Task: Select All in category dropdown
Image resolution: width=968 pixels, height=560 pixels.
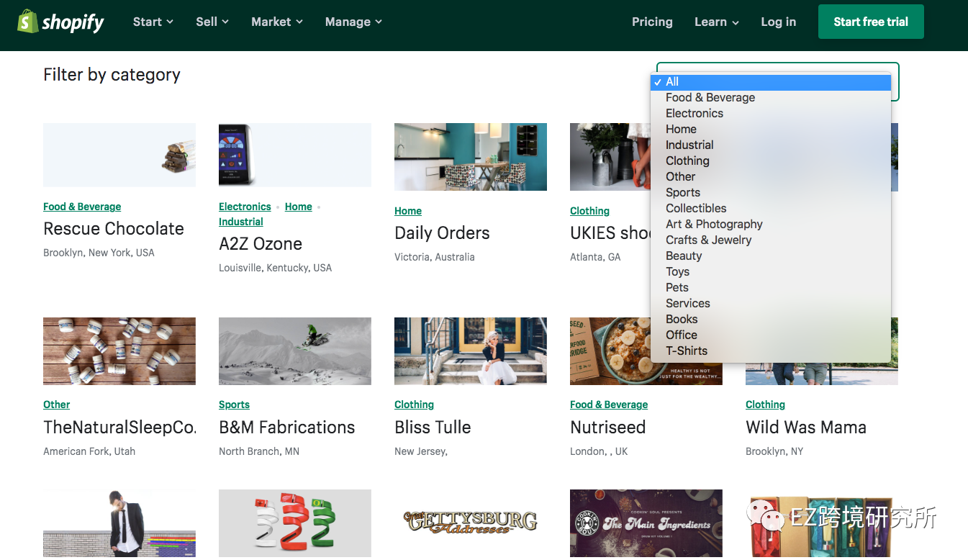Action: point(771,81)
